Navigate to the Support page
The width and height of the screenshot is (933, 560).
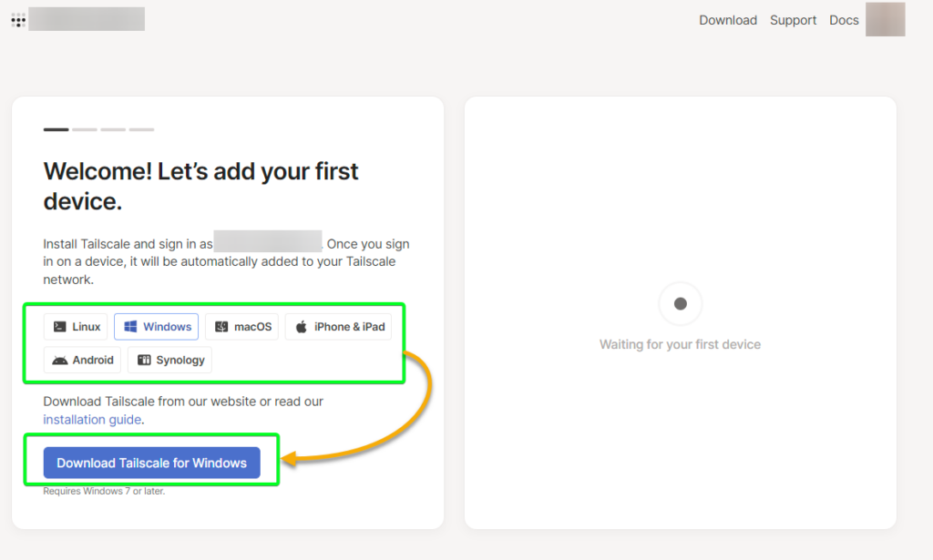(793, 19)
